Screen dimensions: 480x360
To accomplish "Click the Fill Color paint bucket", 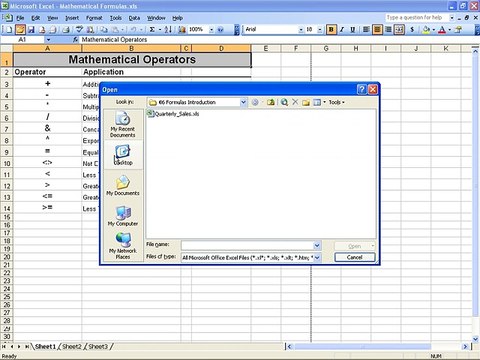I will pyautogui.click(x=426, y=30).
